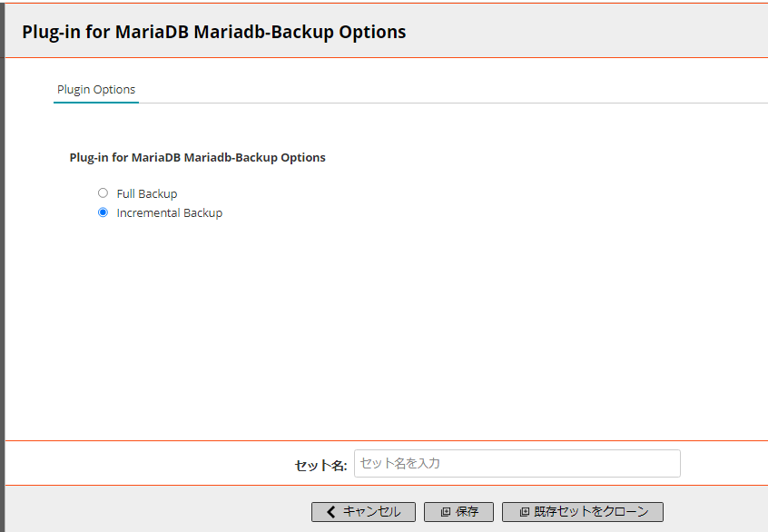Click the gray footer bar left of キャンセル
This screenshot has height=532, width=768.
click(157, 509)
